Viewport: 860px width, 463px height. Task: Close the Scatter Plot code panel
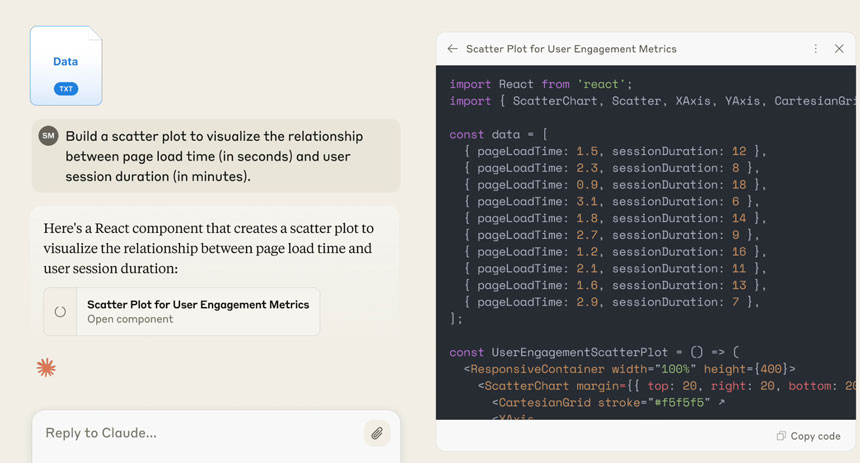coord(839,49)
